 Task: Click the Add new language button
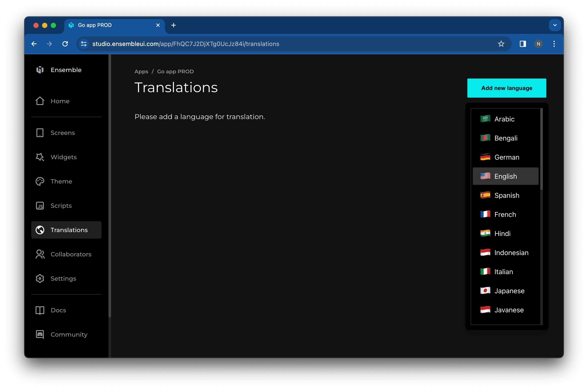pos(506,88)
